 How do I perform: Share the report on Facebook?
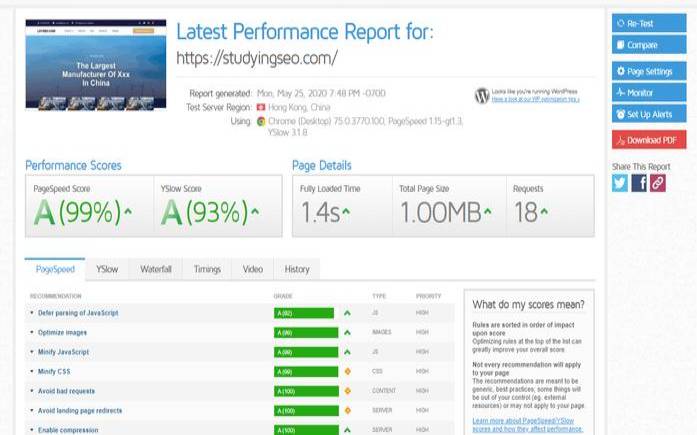coord(639,182)
